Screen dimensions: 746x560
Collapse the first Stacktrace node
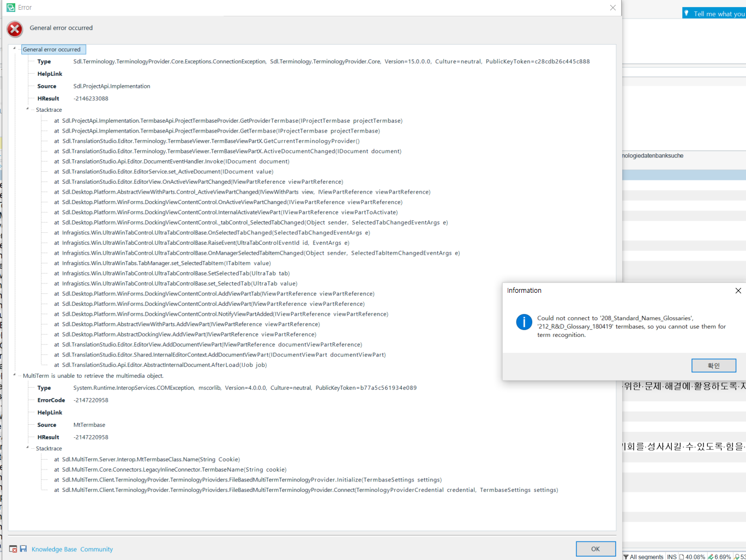(x=28, y=109)
